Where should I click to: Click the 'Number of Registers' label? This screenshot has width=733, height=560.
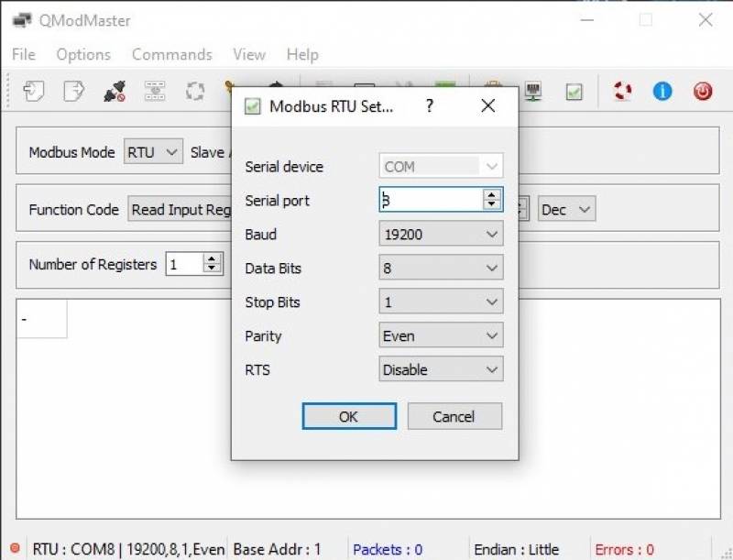(x=93, y=265)
